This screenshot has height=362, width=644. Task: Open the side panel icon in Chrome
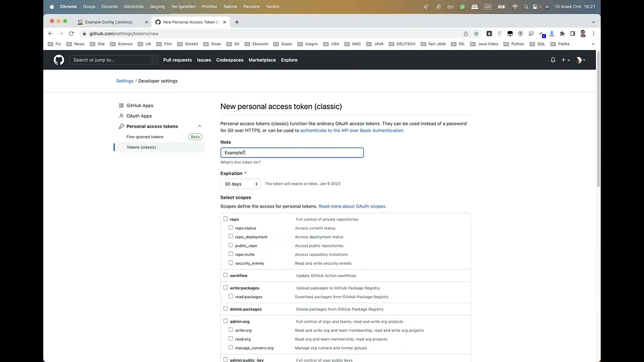pos(573,34)
